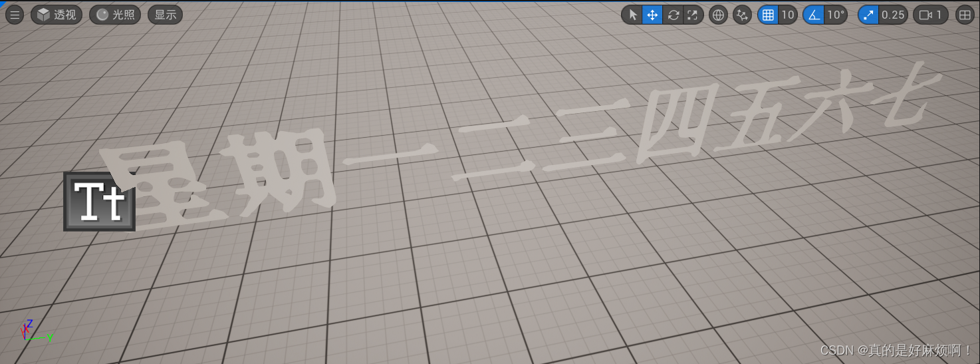980x364 pixels.
Task: Toggle world/local coordinate system globe
Action: [718, 15]
